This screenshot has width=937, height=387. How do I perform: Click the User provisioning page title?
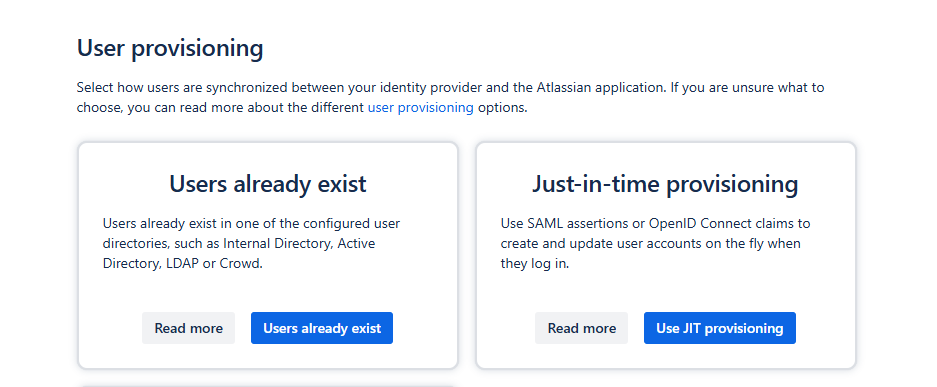[x=170, y=48]
